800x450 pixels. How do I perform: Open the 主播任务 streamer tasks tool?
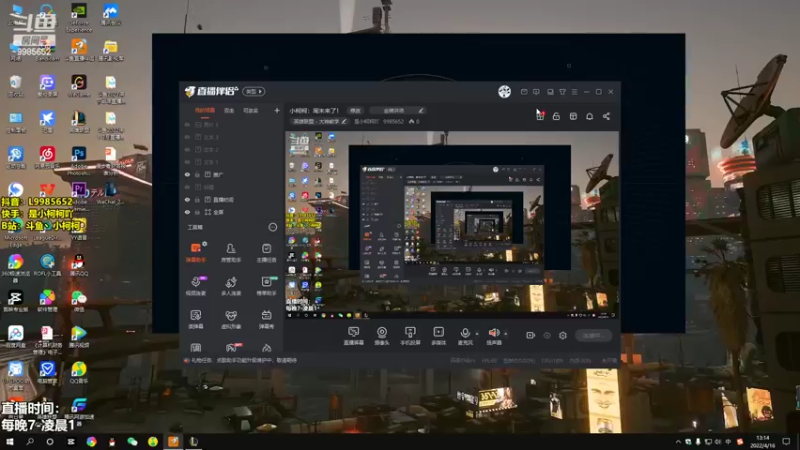click(266, 252)
